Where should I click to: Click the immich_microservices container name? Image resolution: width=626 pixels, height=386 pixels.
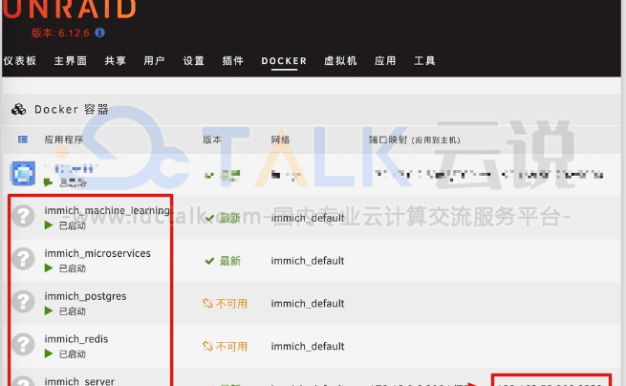[x=97, y=253]
